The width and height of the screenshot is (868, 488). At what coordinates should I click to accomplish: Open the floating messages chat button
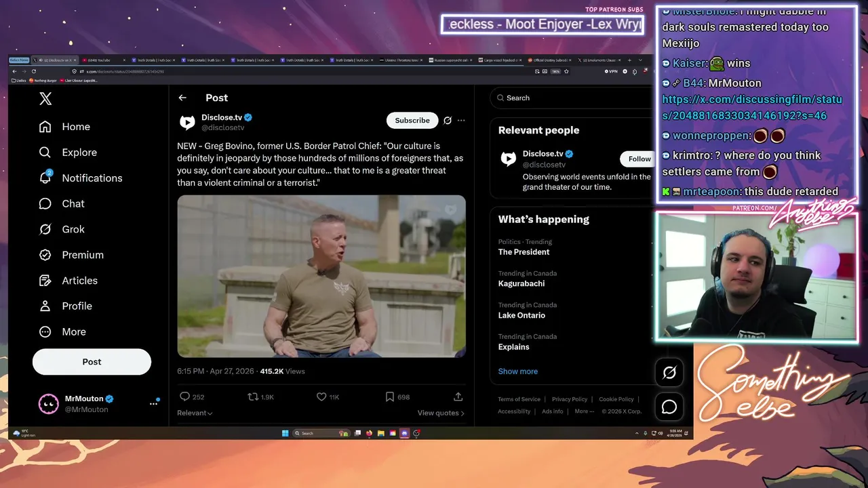tap(669, 407)
